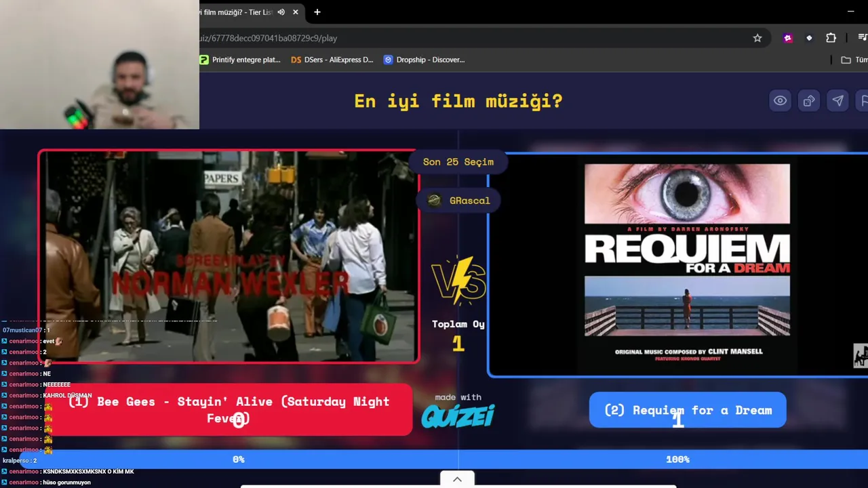This screenshot has height=488, width=868.
Task: Click the webcam overlay video
Action: [x=100, y=64]
